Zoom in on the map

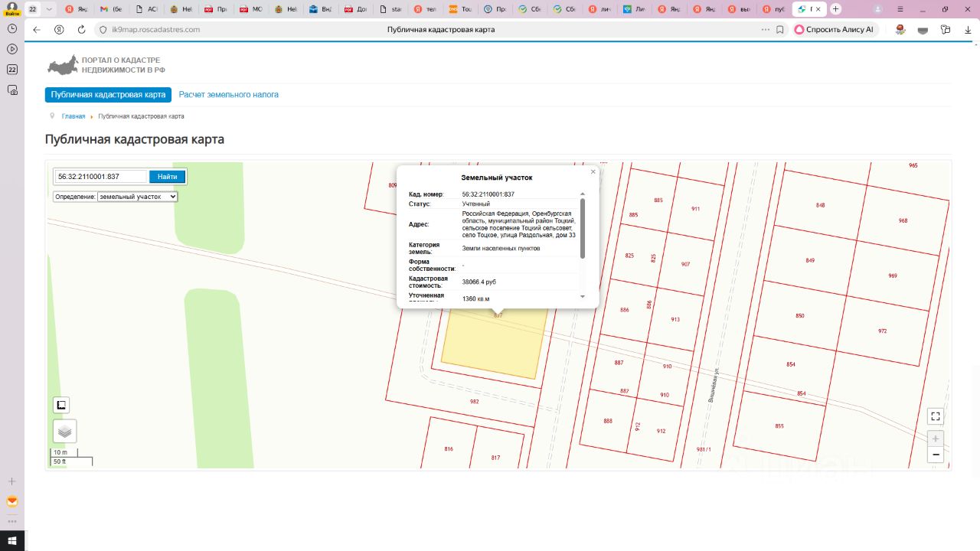[935, 439]
